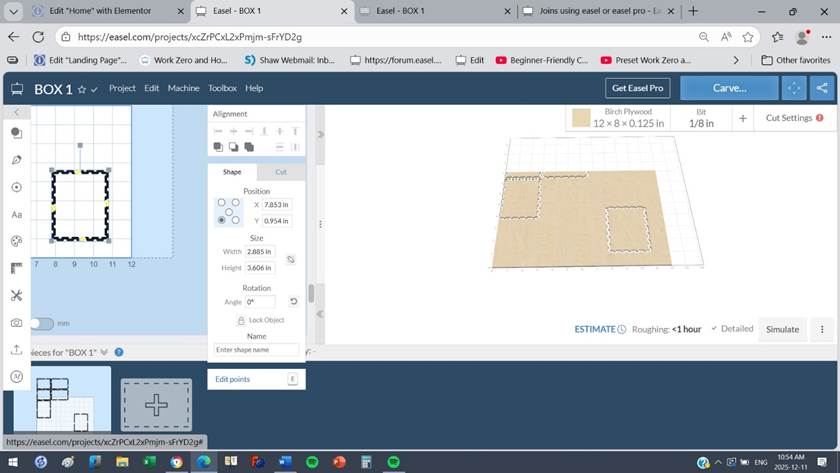The width and height of the screenshot is (840, 473).
Task: Select the bottom-left position anchor radio
Action: (222, 220)
